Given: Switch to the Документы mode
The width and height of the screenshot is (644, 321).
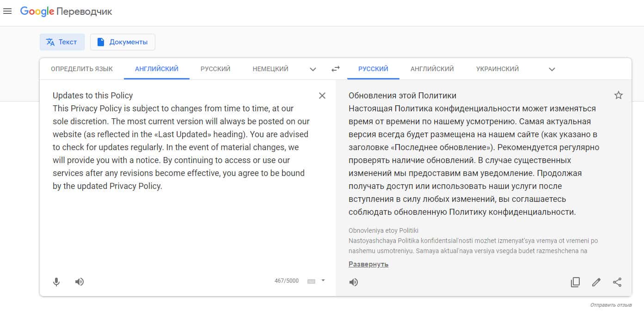Looking at the screenshot, I should tap(123, 42).
